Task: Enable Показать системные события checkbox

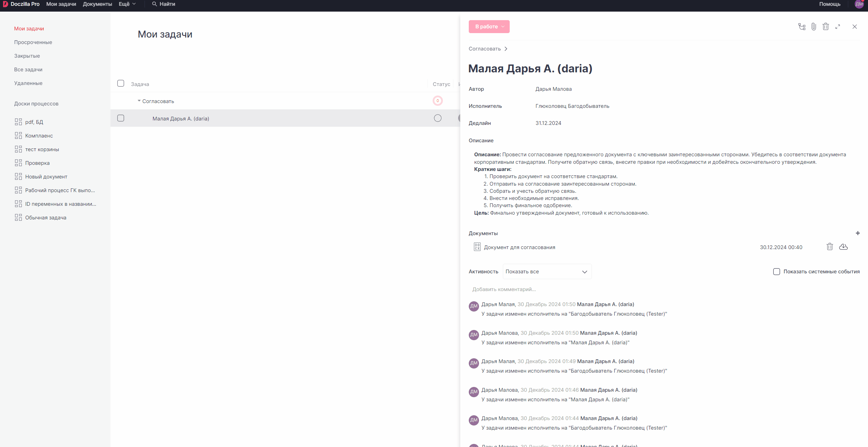Action: tap(776, 272)
